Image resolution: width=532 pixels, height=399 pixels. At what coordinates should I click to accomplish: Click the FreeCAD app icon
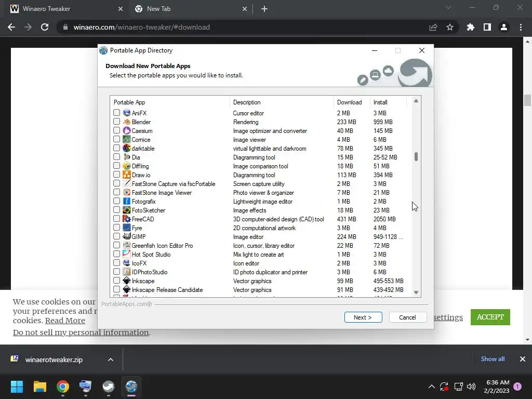click(127, 219)
